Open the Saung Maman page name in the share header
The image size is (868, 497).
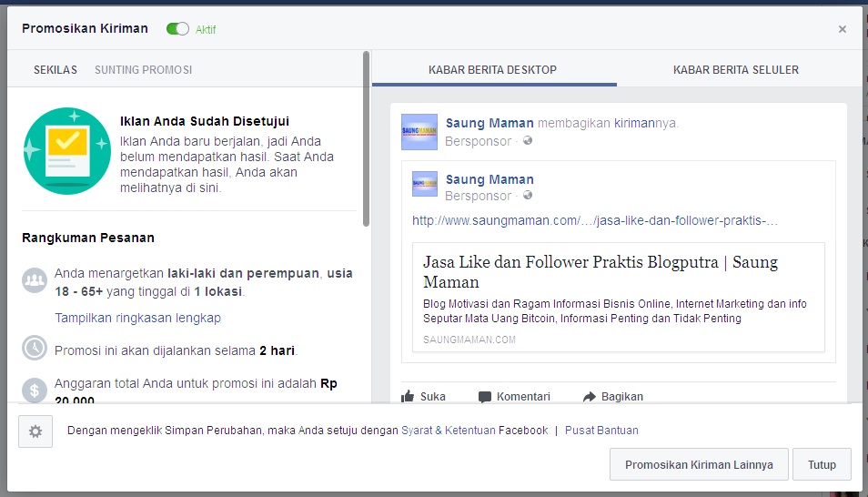[x=490, y=123]
